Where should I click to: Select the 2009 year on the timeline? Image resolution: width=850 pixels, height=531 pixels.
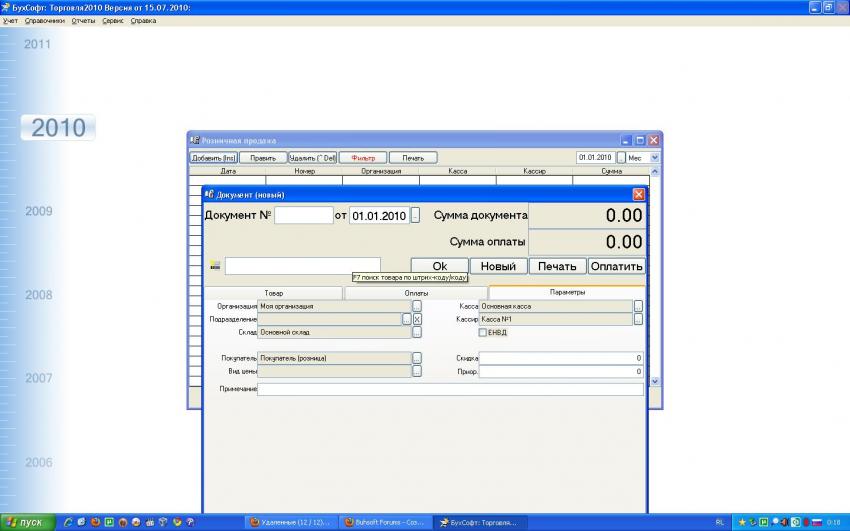[39, 211]
